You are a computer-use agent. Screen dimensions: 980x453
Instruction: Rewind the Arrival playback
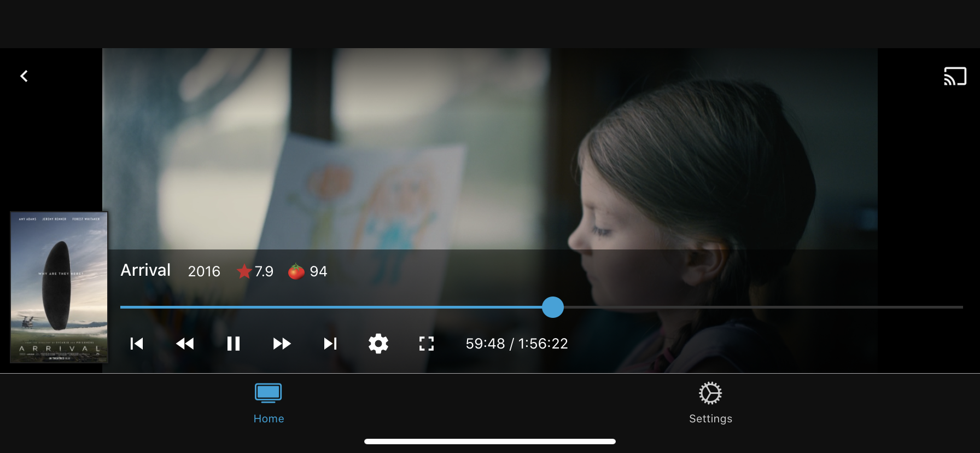185,344
